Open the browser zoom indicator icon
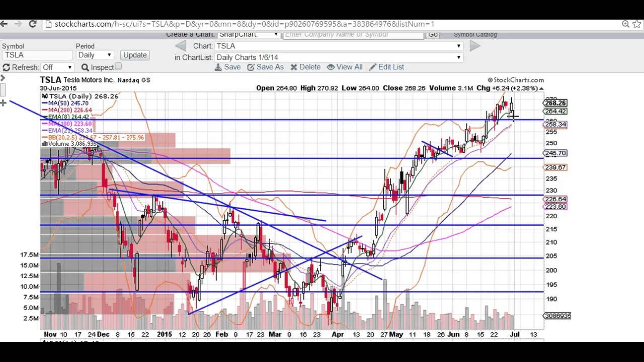The image size is (644, 362). tap(625, 24)
